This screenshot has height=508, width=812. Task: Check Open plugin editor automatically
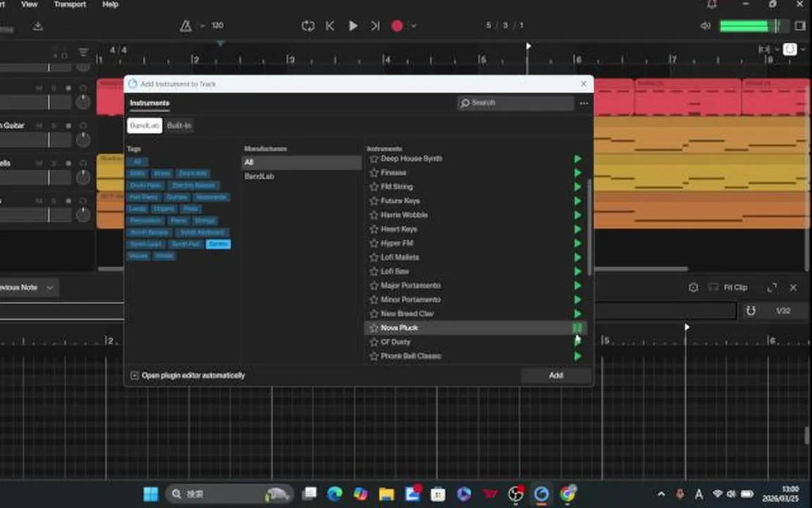(x=135, y=375)
